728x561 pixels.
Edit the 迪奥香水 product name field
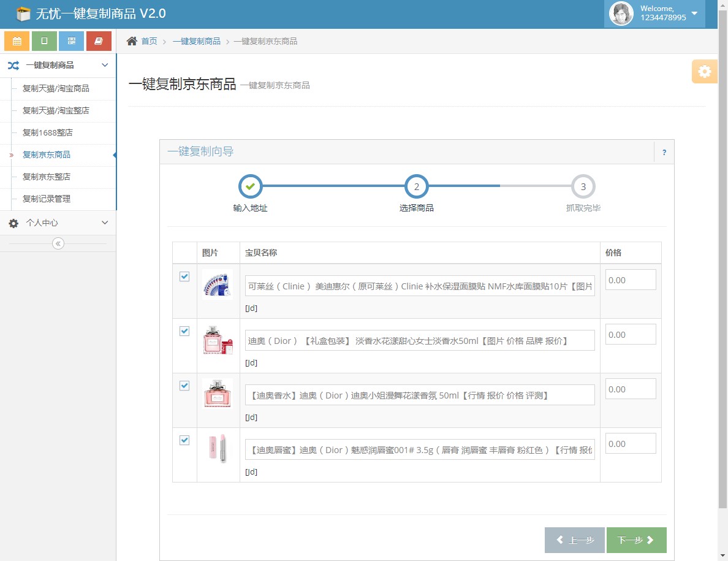point(420,395)
